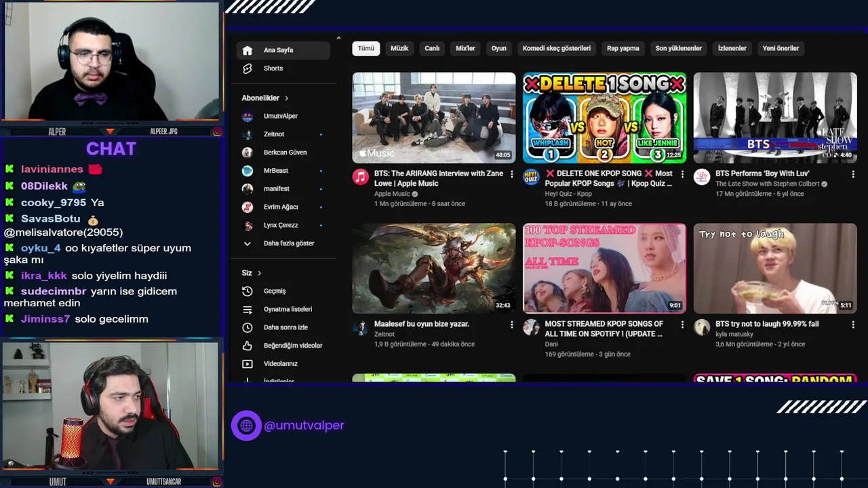The image size is (868, 488).
Task: Open Oynatma listeleri playlist icon
Action: click(x=248, y=309)
